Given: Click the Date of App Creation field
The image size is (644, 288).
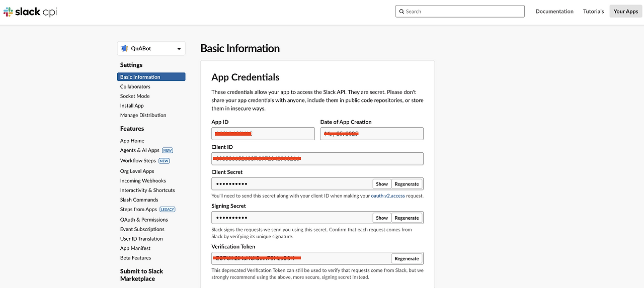Looking at the screenshot, I should pyautogui.click(x=372, y=134).
